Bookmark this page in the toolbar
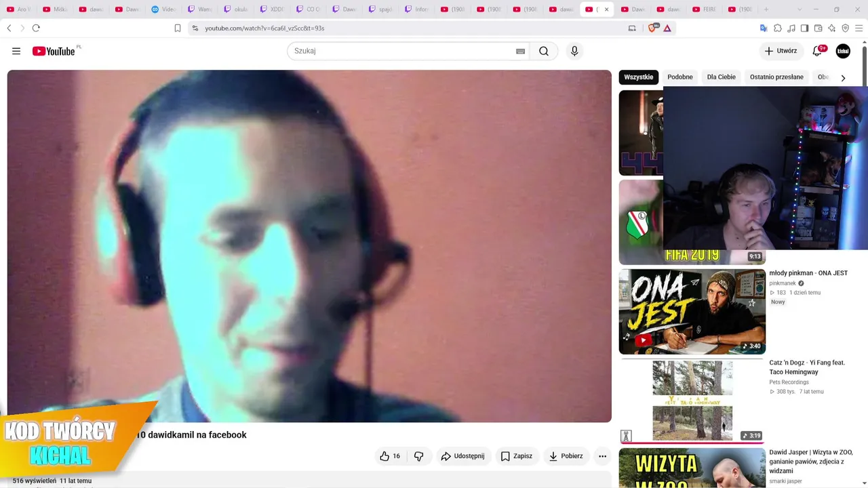Screen dimensions: 868x488 point(178,28)
